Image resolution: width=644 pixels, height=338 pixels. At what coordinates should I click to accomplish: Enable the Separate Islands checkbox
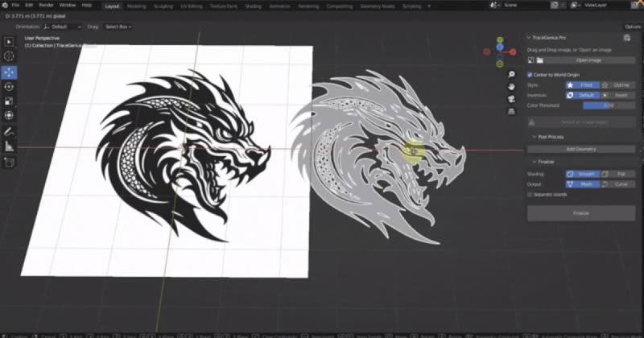click(530, 194)
